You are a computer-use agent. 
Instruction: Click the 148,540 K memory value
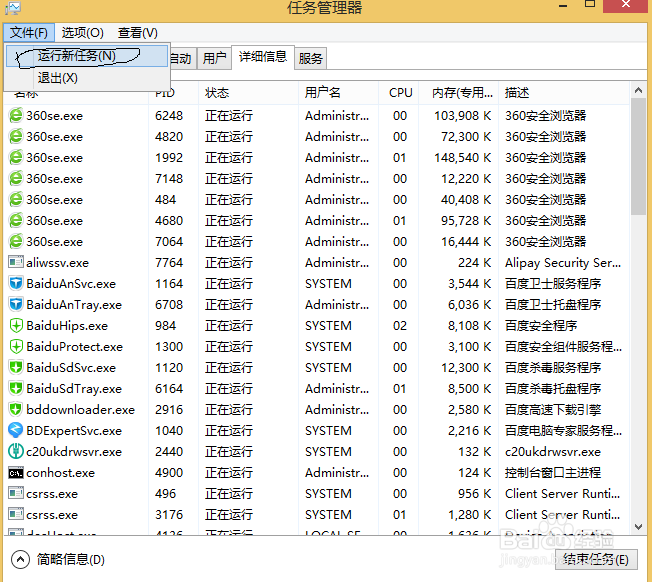click(462, 158)
